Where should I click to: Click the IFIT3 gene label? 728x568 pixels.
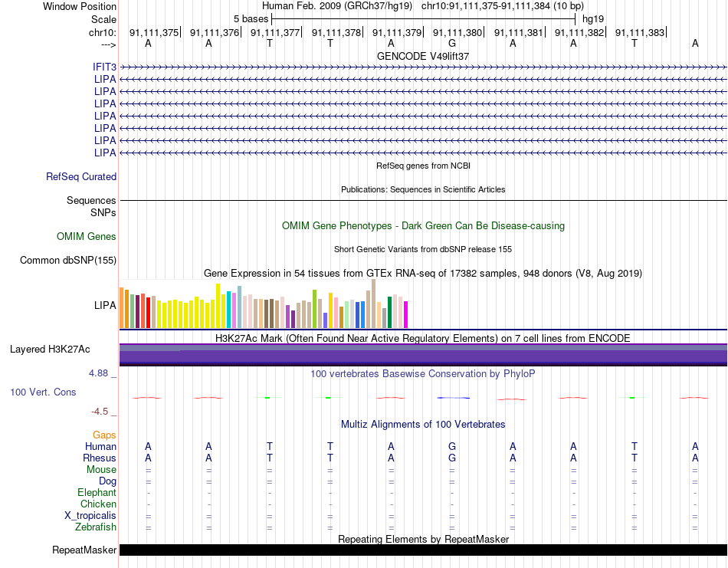pyautogui.click(x=104, y=67)
